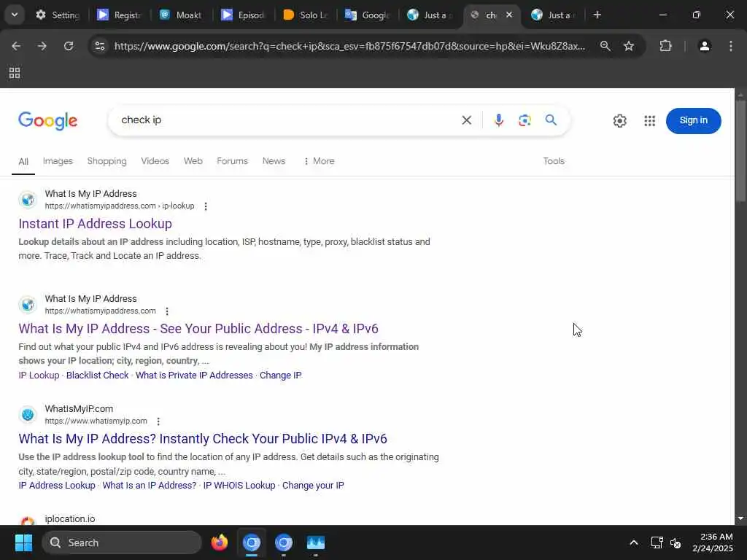
Task: Open the 'Blacklist Check' sitelink
Action: point(97,376)
